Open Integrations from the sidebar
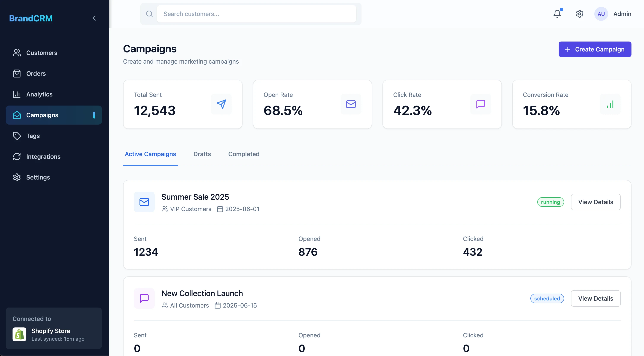 (x=43, y=156)
